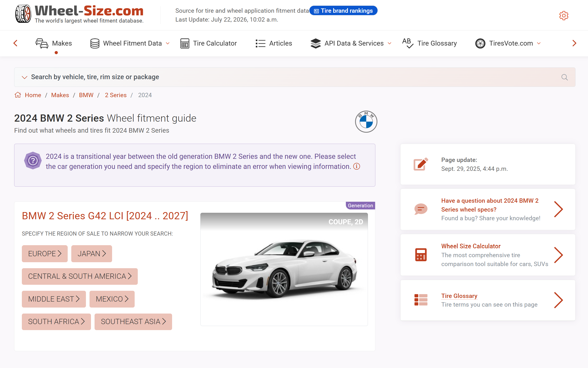Select the MIDDLE EAST region button
This screenshot has width=588, height=368.
pos(54,299)
